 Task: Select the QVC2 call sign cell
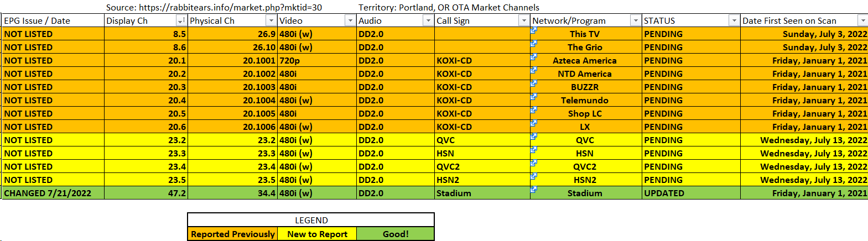482,166
